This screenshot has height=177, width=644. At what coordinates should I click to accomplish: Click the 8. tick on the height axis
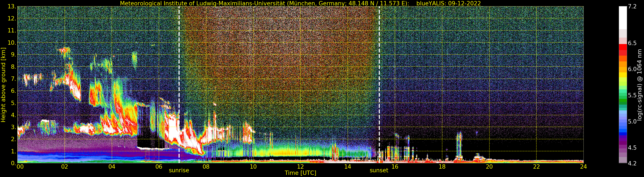point(13,67)
